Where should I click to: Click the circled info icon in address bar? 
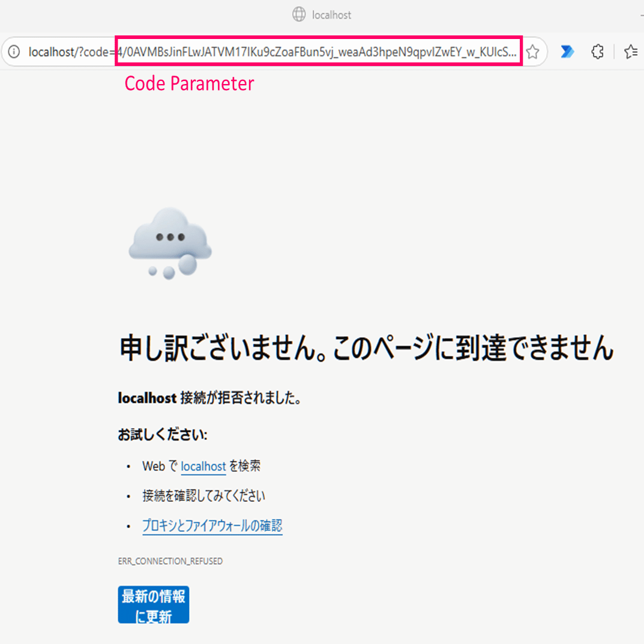click(13, 52)
